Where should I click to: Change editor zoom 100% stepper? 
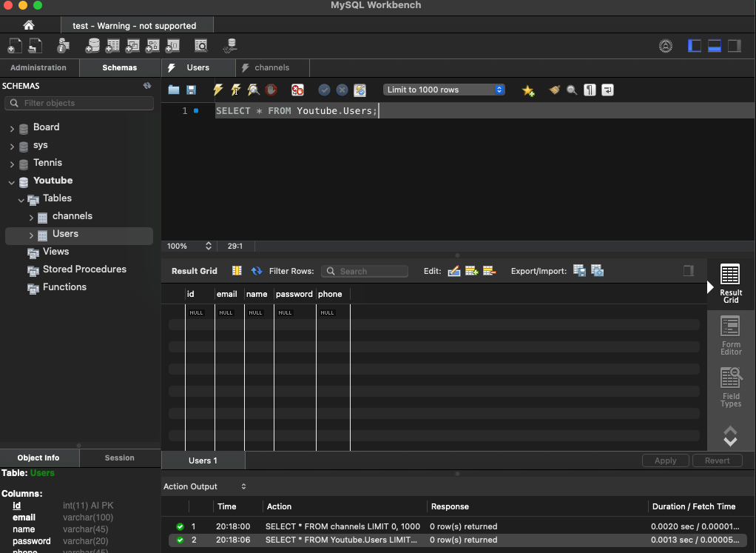click(x=209, y=246)
